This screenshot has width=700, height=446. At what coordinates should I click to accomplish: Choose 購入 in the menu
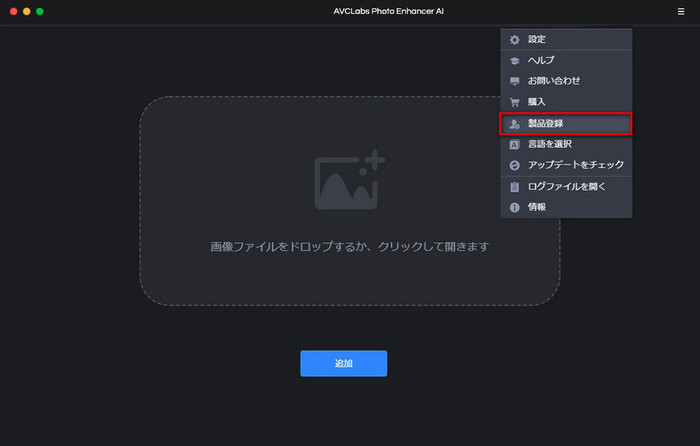pos(566,102)
